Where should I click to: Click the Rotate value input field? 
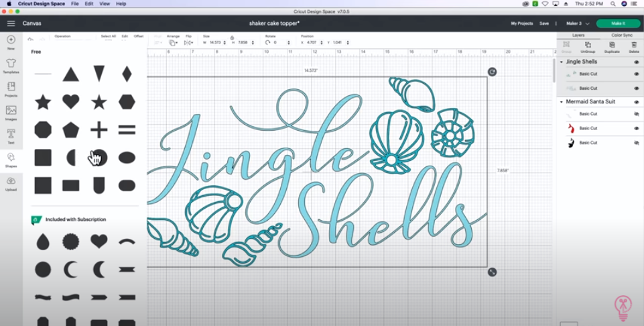coord(279,43)
